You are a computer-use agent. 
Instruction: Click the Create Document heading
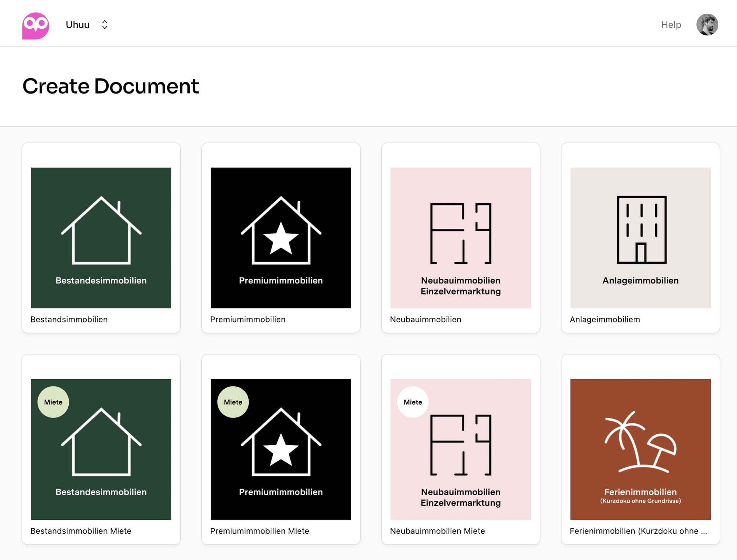(x=110, y=86)
